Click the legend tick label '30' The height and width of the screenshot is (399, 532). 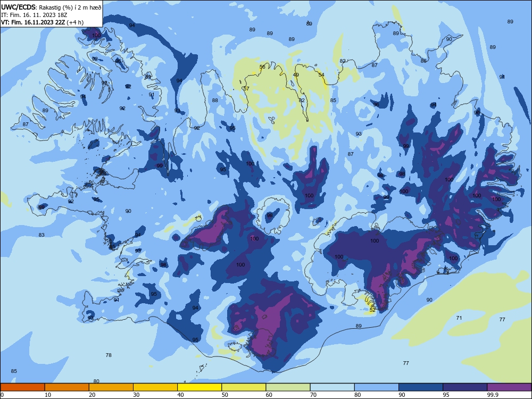coord(136,395)
